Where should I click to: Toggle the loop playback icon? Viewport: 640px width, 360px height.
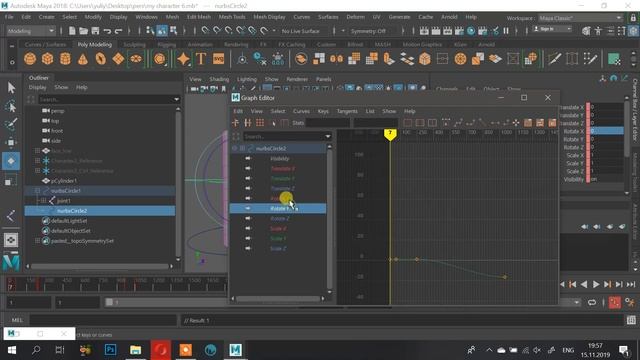point(592,302)
